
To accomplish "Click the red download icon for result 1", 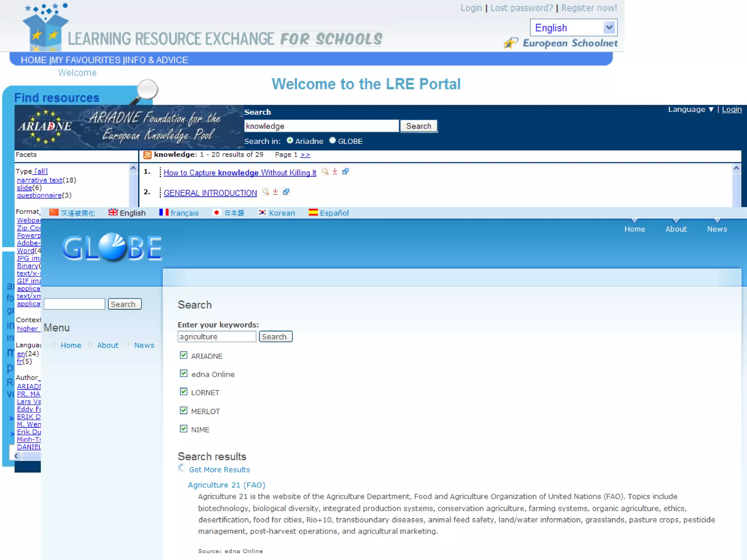I will [335, 171].
